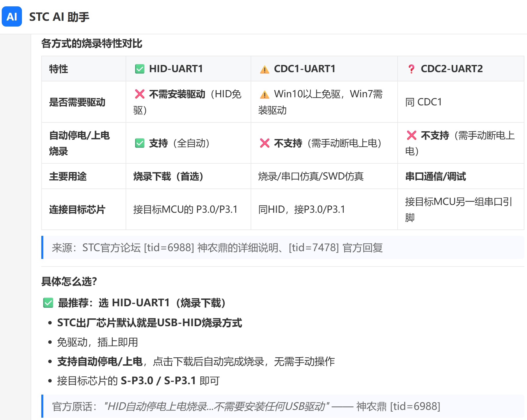This screenshot has height=420, width=527.
Task: Click the red X in CDC2 不支持 cell
Action: click(x=411, y=135)
